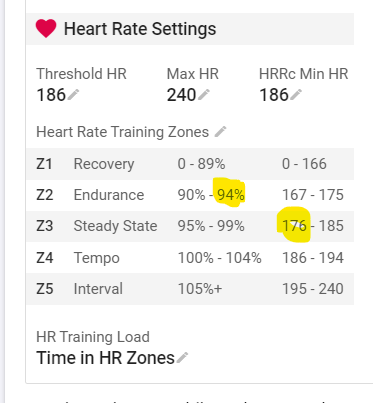
Task: Click pencil icon next to Max HR 240
Action: coord(204,95)
